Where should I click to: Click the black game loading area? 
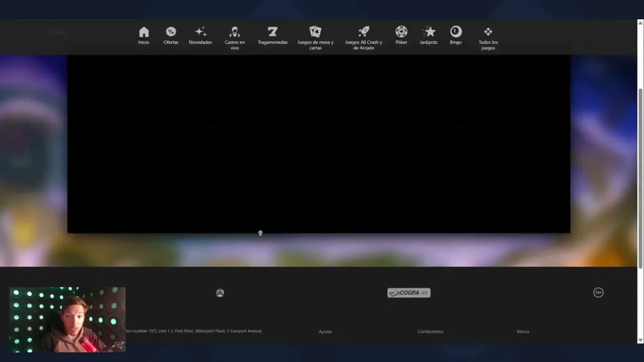coord(319,144)
